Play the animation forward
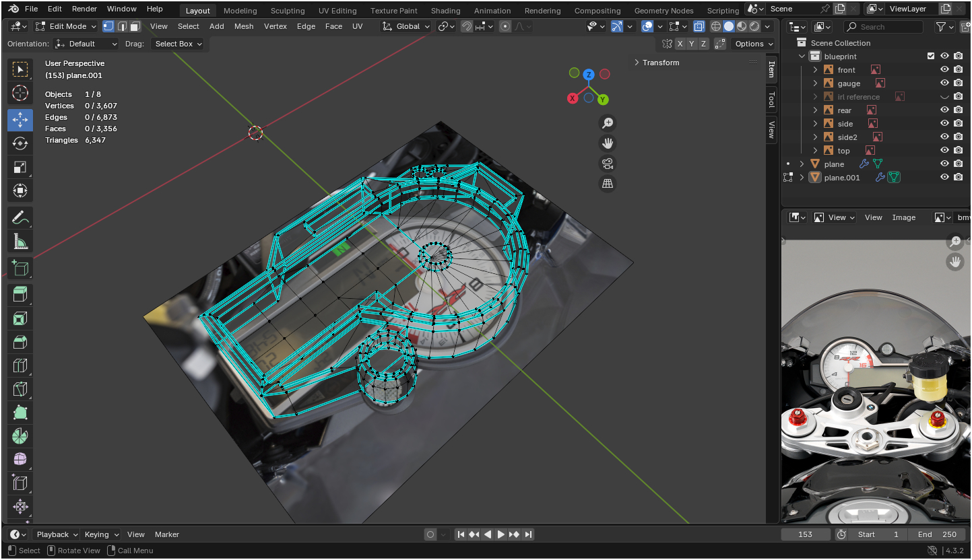This screenshot has width=972, height=560. point(500,534)
